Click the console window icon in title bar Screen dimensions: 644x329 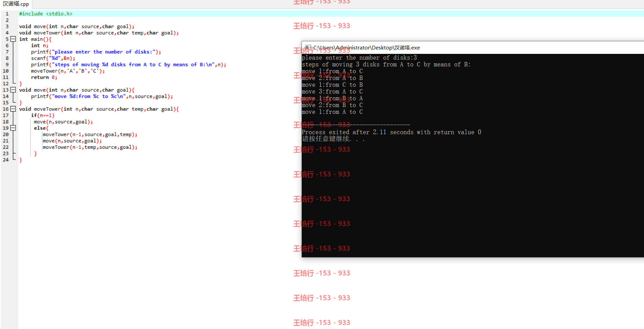pos(308,47)
